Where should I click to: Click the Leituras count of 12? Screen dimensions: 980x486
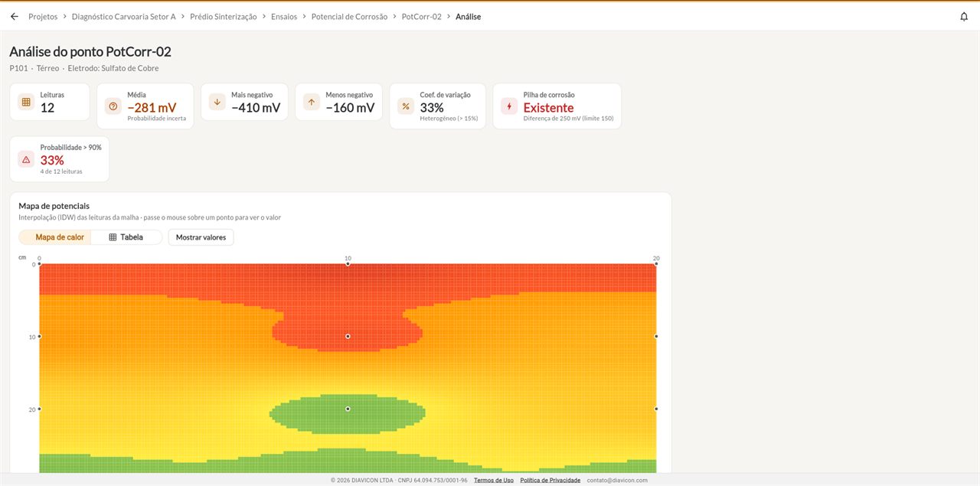coord(47,108)
